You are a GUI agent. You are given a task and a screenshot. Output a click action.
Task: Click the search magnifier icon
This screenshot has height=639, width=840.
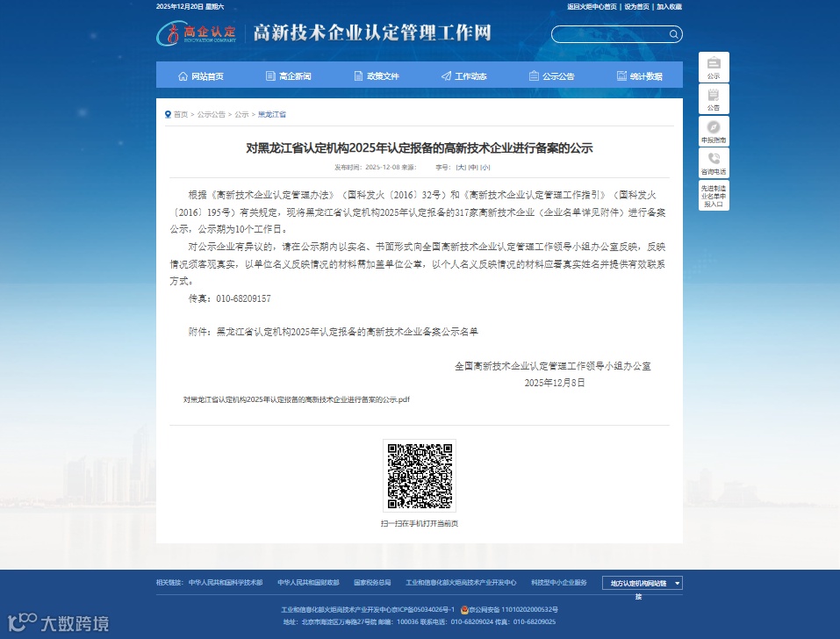coord(673,35)
